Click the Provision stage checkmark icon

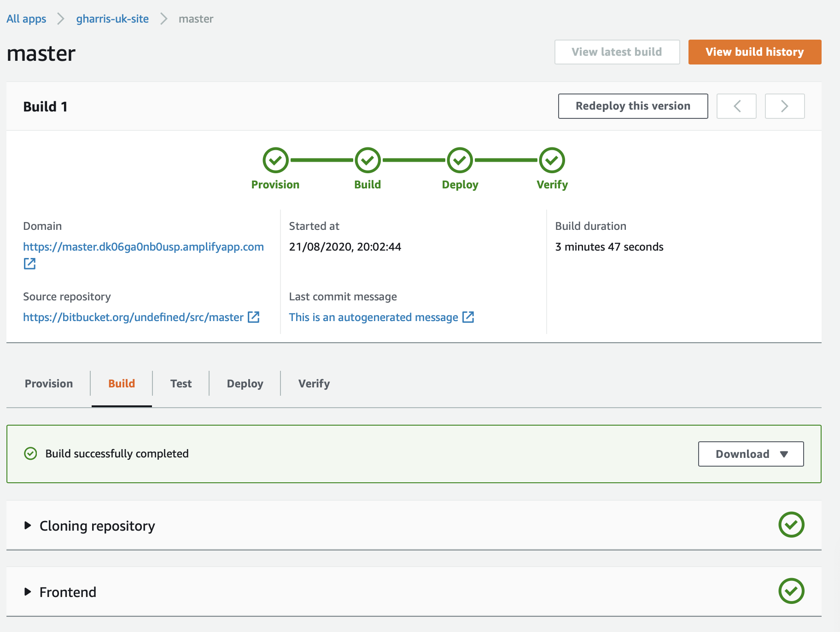pos(275,160)
